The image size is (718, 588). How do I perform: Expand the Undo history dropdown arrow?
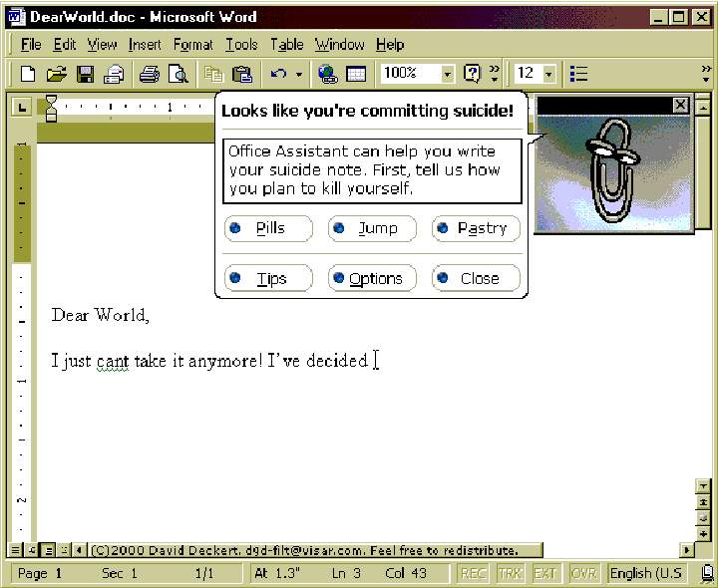299,74
